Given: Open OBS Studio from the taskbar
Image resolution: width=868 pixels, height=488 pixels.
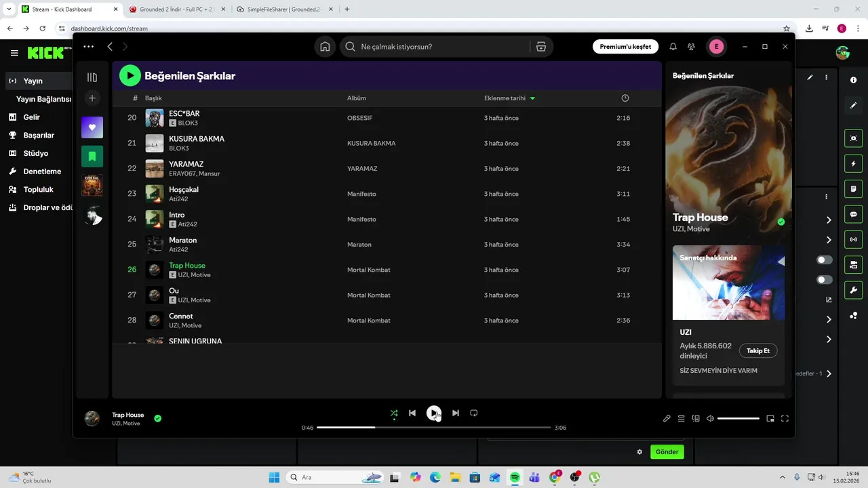Looking at the screenshot, I should [574, 477].
